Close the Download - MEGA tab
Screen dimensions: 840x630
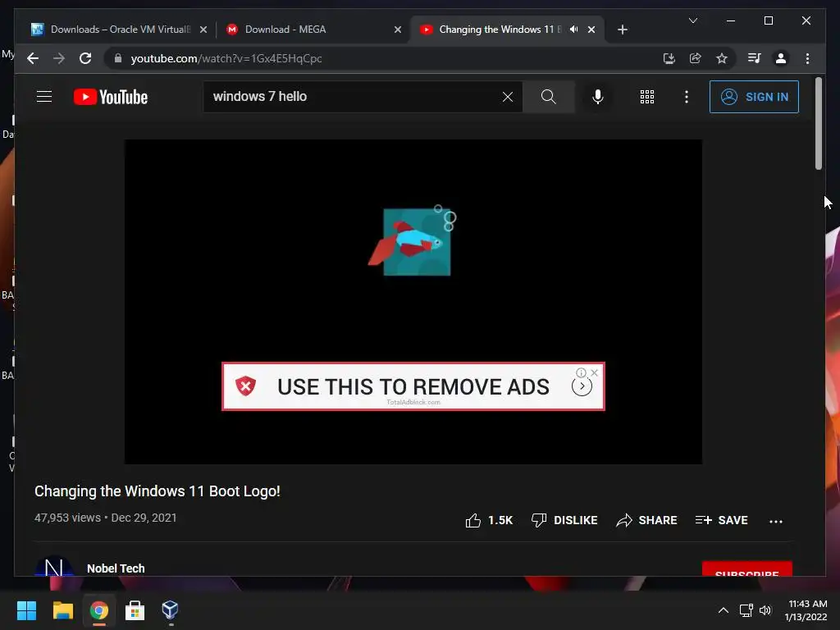click(398, 30)
